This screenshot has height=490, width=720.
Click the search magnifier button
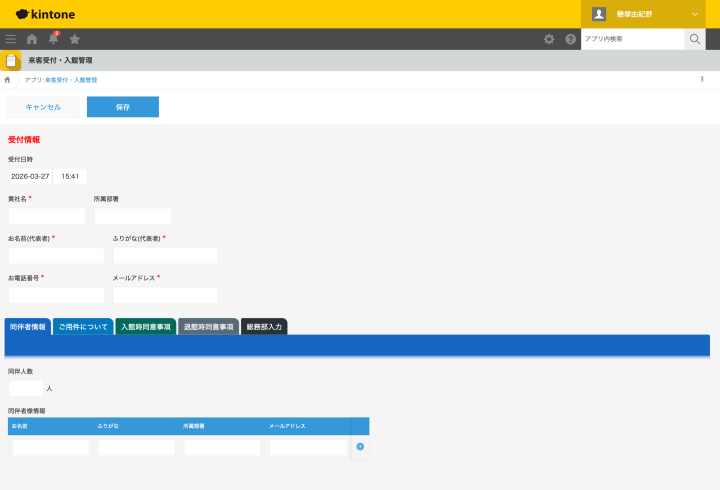(x=695, y=39)
